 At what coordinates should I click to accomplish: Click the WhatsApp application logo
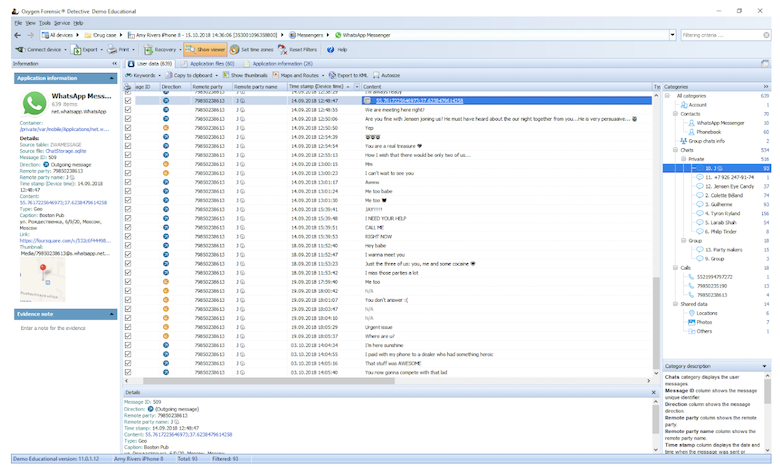[x=34, y=103]
